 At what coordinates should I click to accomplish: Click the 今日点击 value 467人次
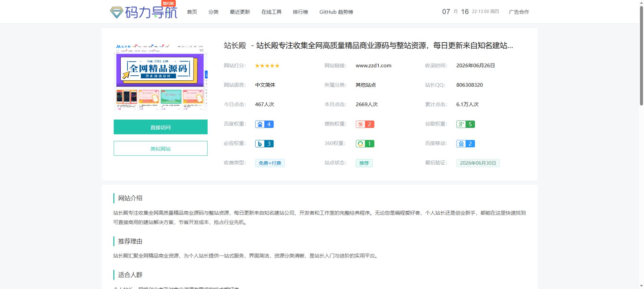[x=265, y=104]
